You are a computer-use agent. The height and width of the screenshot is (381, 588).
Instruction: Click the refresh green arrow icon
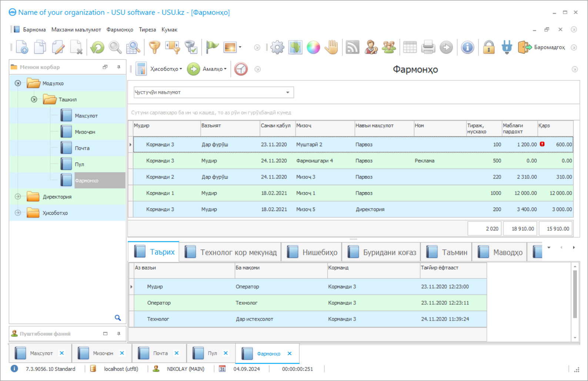pyautogui.click(x=97, y=47)
